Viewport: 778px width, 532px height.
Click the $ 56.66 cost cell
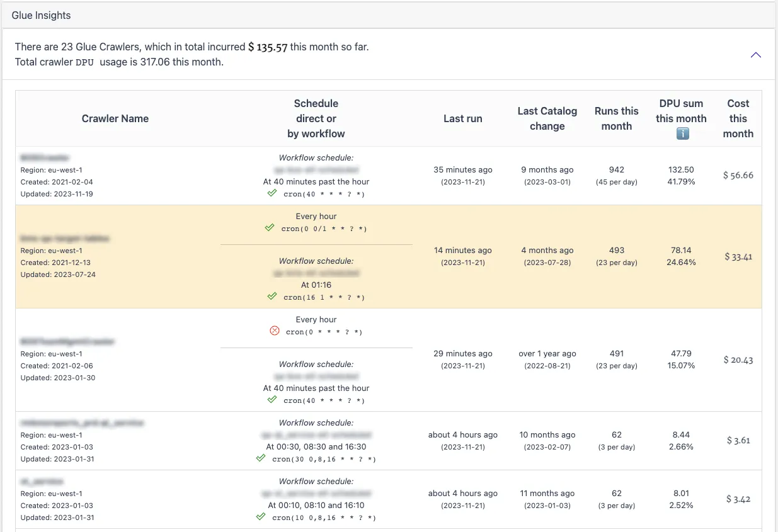pos(738,175)
